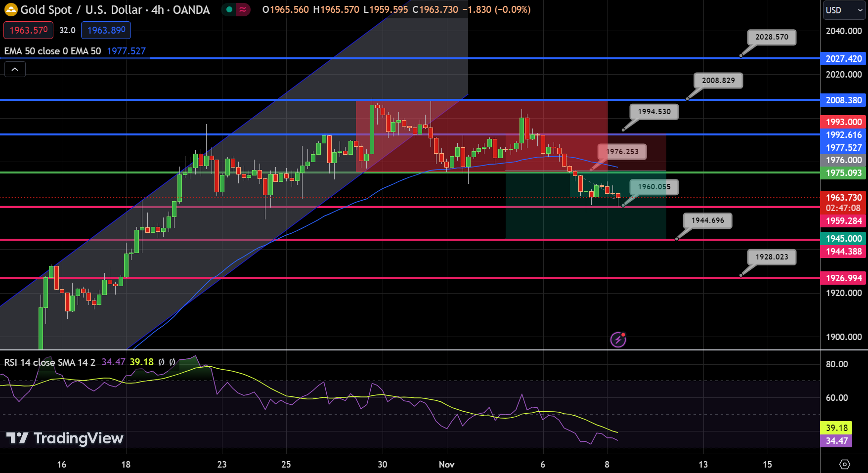Screen dimensions: 868x473
Task: Click the red approximation data icon
Action: [x=243, y=9]
